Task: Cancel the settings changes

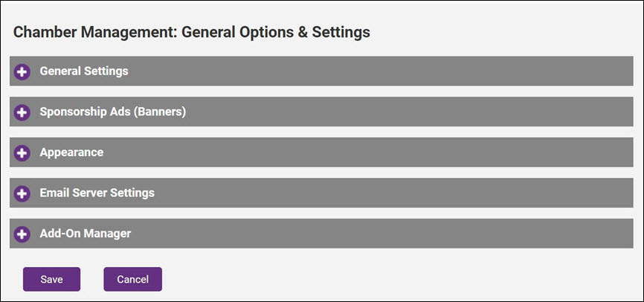Action: 132,280
